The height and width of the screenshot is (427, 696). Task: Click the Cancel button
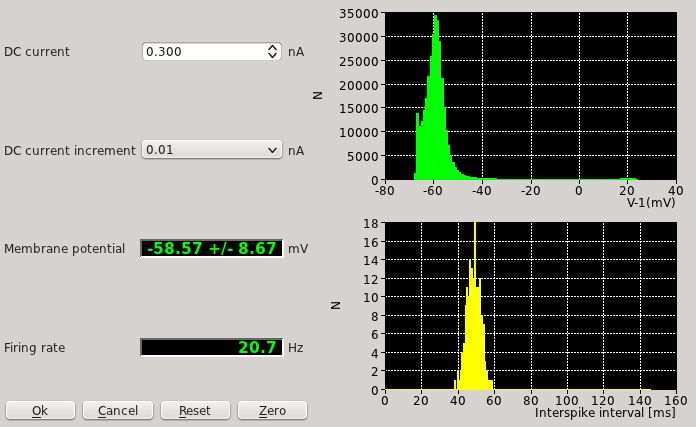[118, 411]
